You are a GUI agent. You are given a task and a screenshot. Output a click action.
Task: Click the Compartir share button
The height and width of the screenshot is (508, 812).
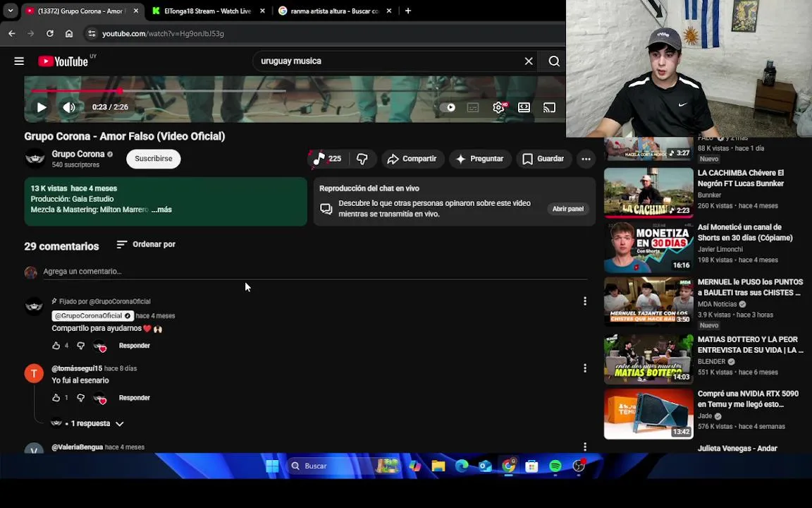pyautogui.click(x=413, y=159)
